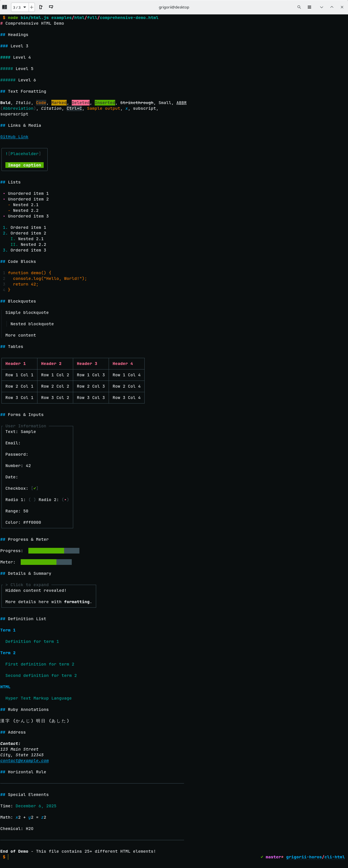Open the 3 / 3 tab switcher dropdown
The width and height of the screenshot is (348, 868).
pyautogui.click(x=20, y=7)
